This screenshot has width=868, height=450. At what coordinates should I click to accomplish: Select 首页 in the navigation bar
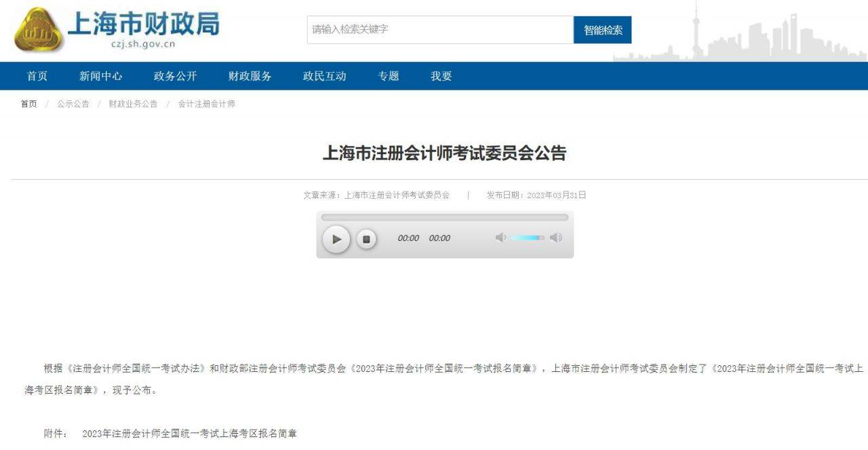tap(36, 76)
